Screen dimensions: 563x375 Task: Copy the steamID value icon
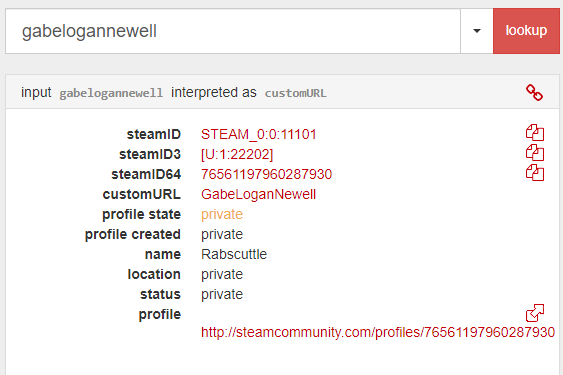tap(535, 133)
